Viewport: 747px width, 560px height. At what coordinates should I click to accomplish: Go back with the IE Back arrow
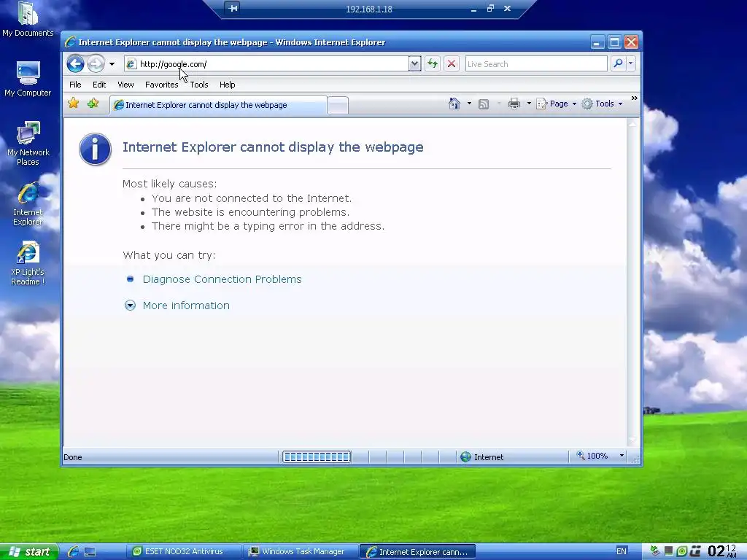(x=75, y=64)
